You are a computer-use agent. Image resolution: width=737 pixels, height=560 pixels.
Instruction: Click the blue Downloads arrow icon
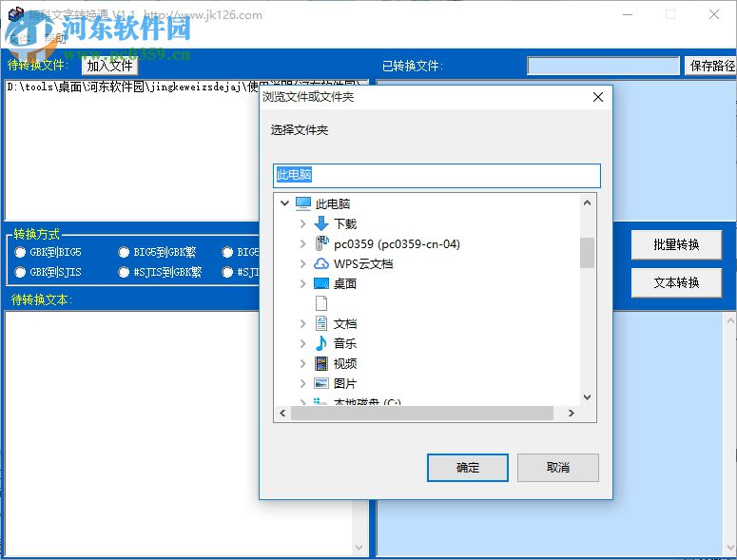(321, 223)
